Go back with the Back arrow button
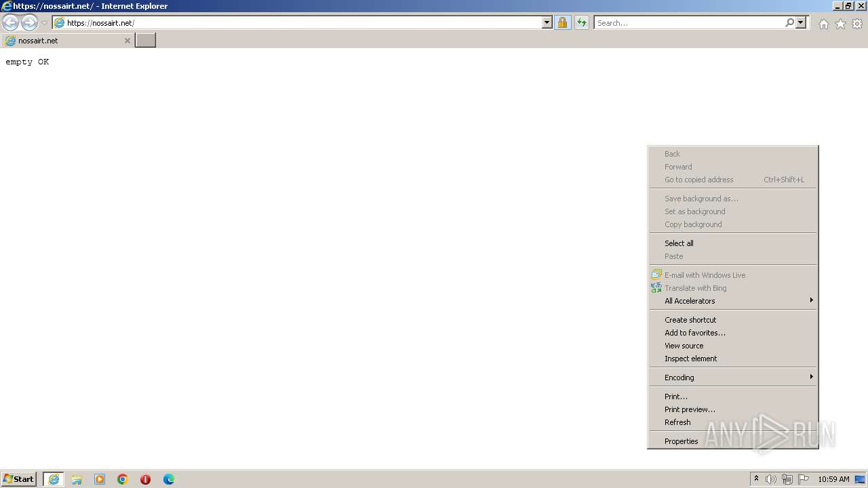Screen dimensions: 868x488 point(10,22)
